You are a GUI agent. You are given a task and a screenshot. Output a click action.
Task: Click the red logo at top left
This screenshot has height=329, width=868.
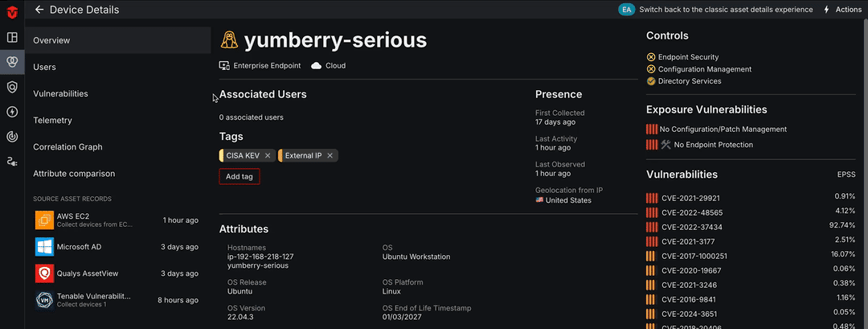[x=12, y=10]
